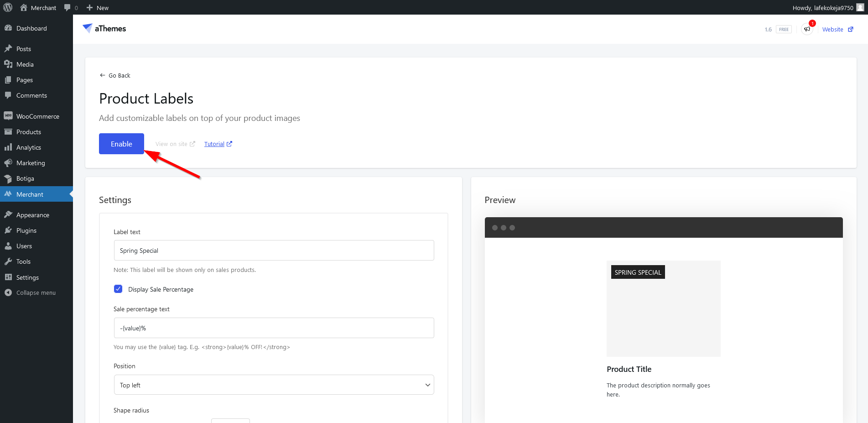Open the user avatar at top right
Image resolution: width=868 pixels, height=423 pixels.
(860, 7)
